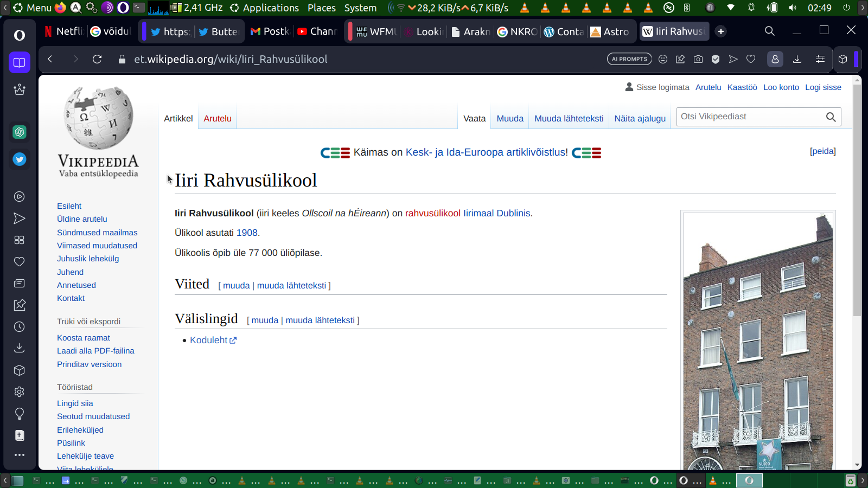The image size is (868, 488).
Task: Open History clock in the sidebar
Action: coord(20,327)
